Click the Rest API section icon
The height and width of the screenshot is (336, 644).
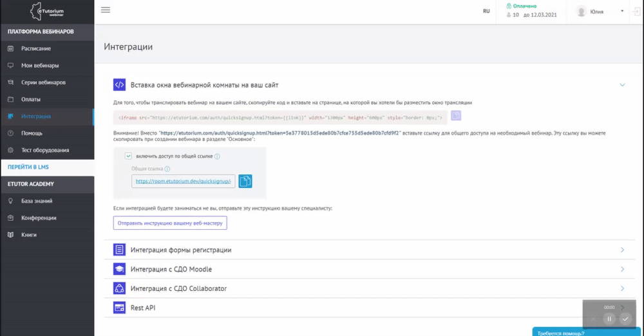(x=119, y=308)
